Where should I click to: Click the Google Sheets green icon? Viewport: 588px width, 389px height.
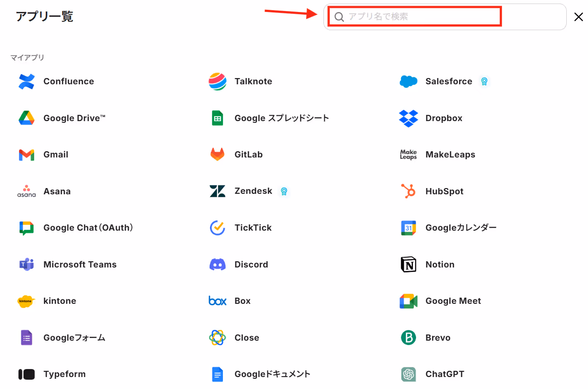[218, 118]
